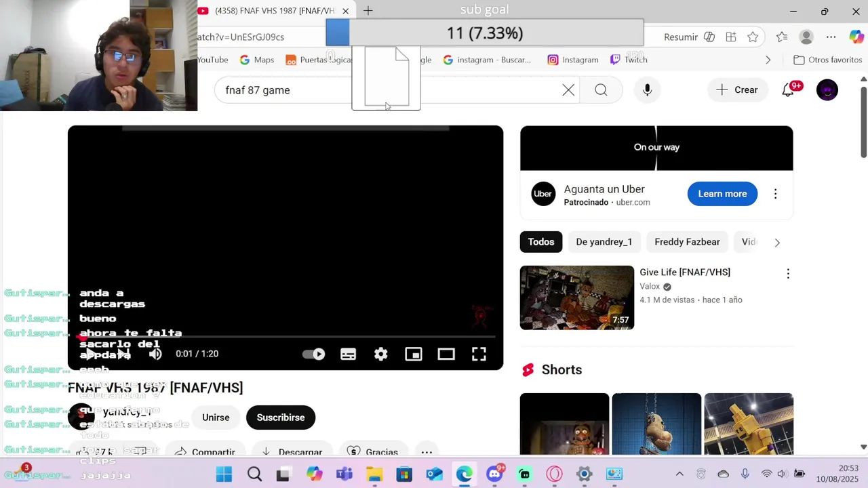Add page to favorites with star icon
The height and width of the screenshot is (488, 868).
[x=753, y=37]
